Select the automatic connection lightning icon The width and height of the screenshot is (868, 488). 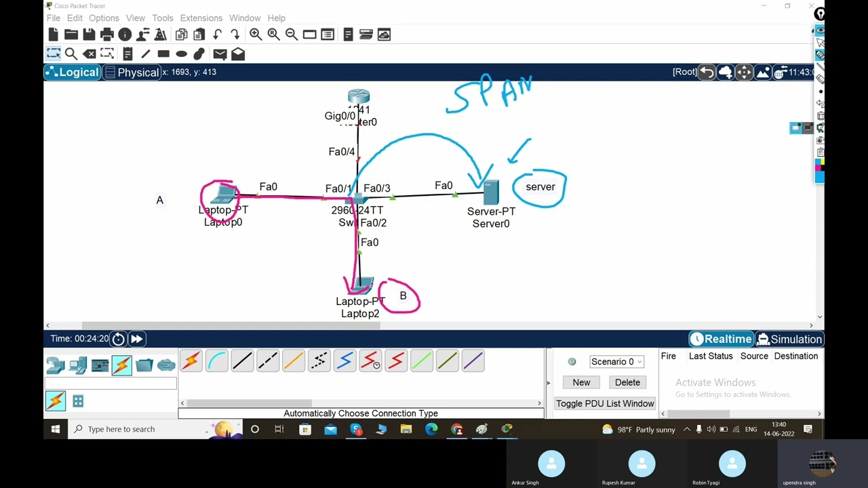(x=191, y=361)
